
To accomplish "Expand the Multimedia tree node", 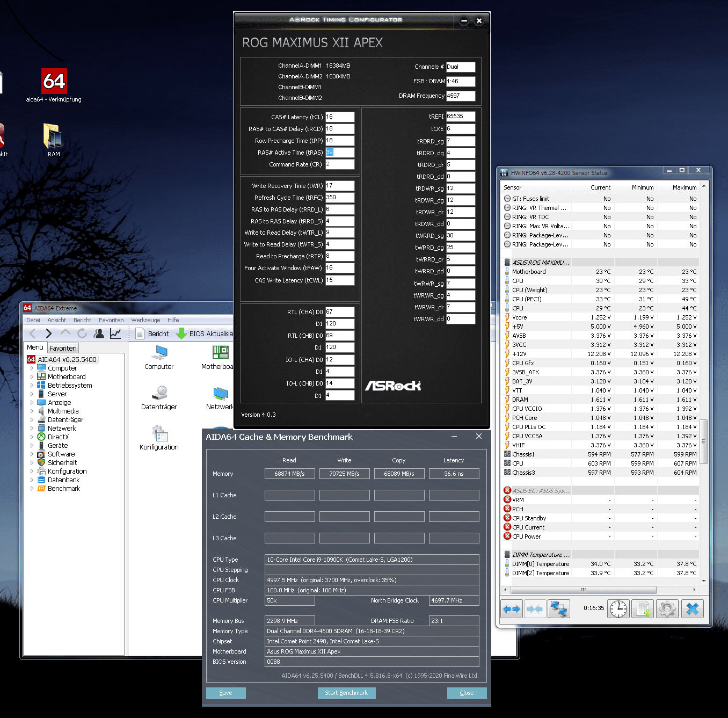I will [32, 411].
